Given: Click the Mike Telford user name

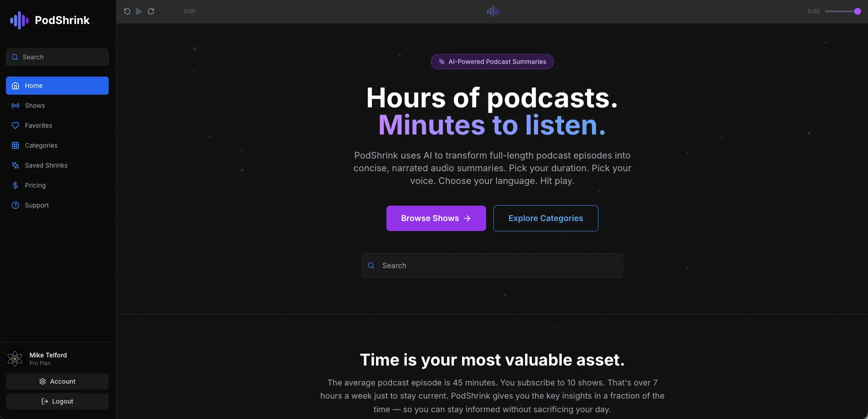Looking at the screenshot, I should point(48,355).
